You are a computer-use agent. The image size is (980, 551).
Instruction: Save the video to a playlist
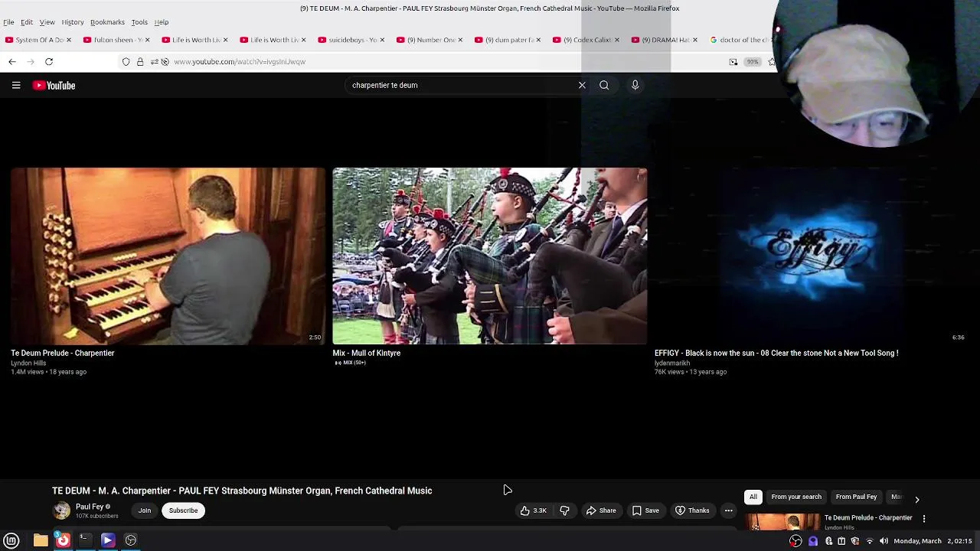coord(645,510)
